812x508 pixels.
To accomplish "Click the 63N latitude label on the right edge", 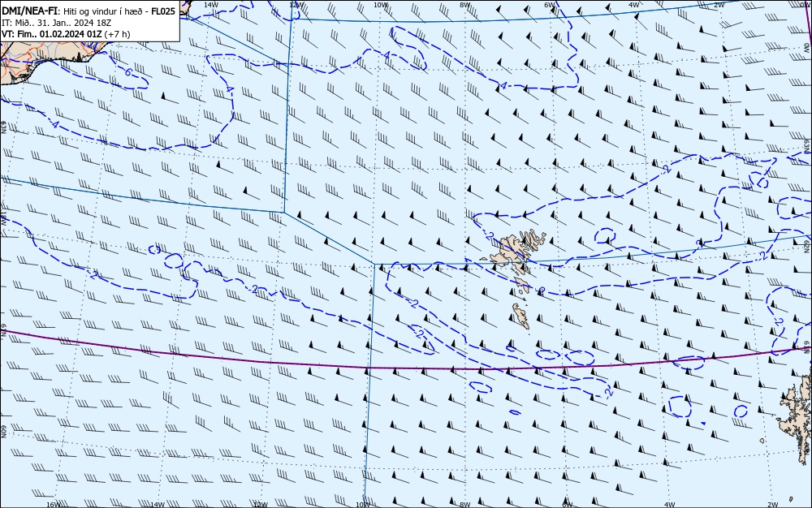I will [x=807, y=144].
